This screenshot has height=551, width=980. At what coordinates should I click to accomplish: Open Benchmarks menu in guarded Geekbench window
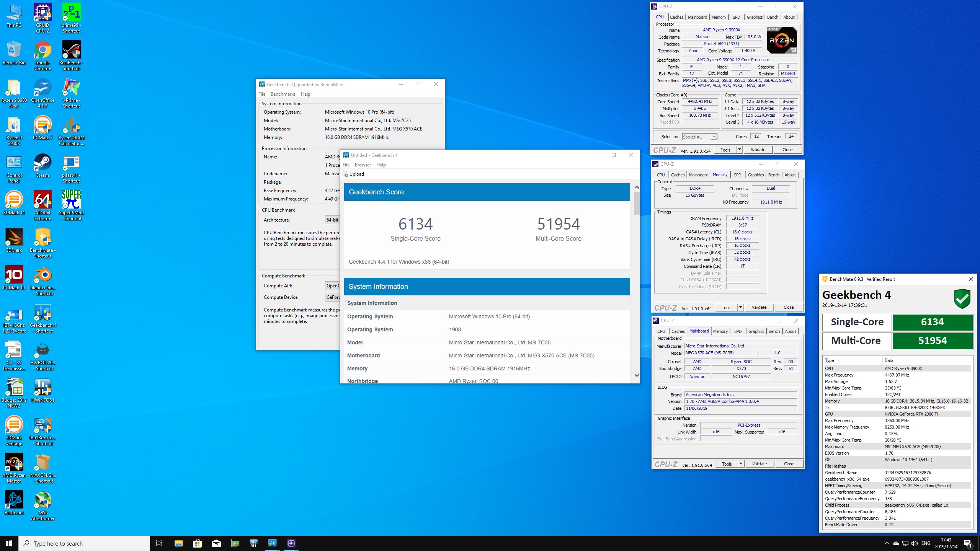coord(283,94)
